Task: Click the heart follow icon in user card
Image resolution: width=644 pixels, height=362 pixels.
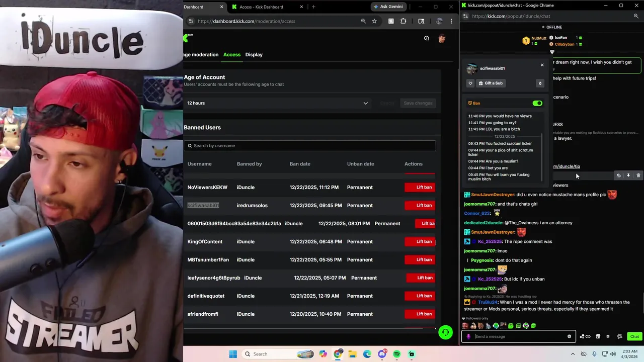Action: [470, 83]
